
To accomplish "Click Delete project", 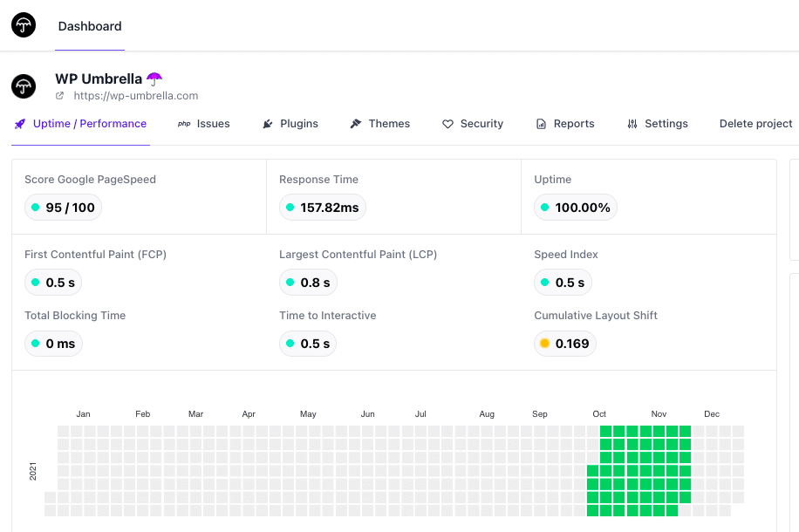I will tap(755, 123).
